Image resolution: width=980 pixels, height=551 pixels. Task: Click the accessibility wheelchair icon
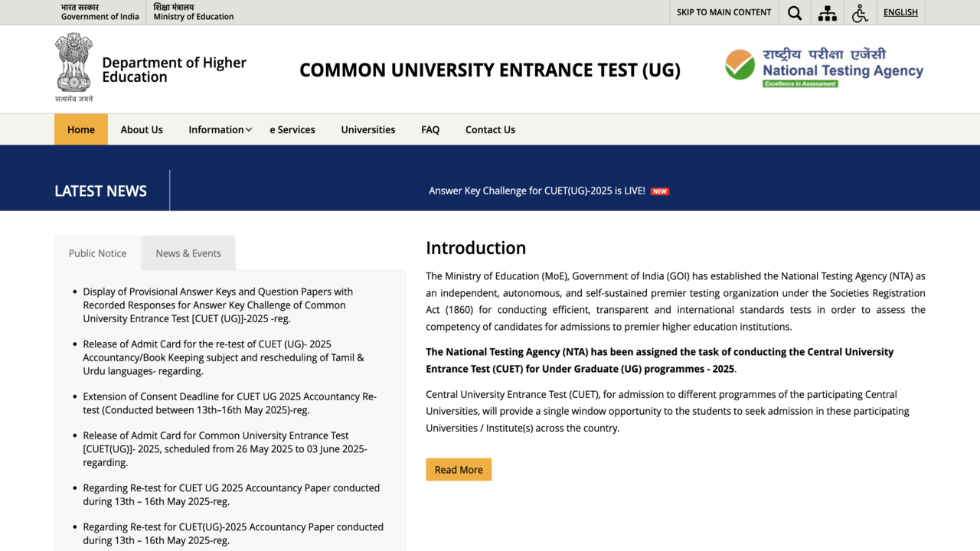860,13
